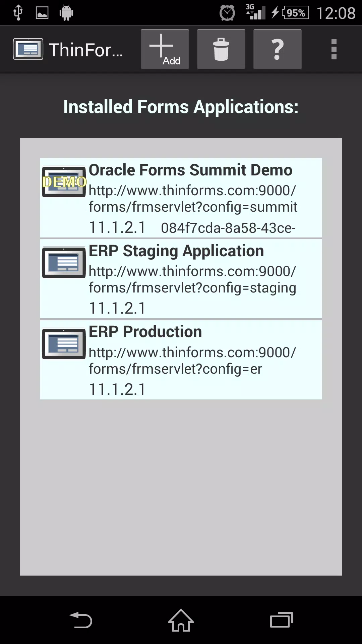Click the DEMO application thumbnail icon
Screen dimensions: 362x644
pyautogui.click(x=64, y=181)
